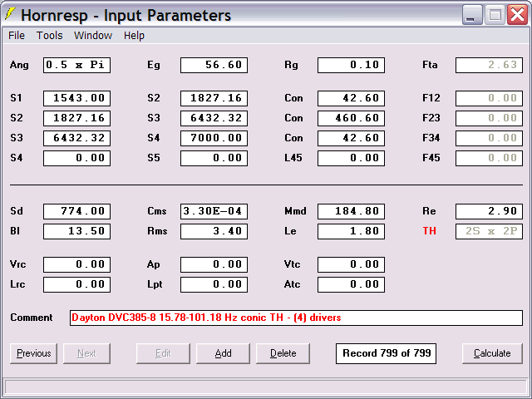
Task: Click the L45 length field
Action: [351, 158]
